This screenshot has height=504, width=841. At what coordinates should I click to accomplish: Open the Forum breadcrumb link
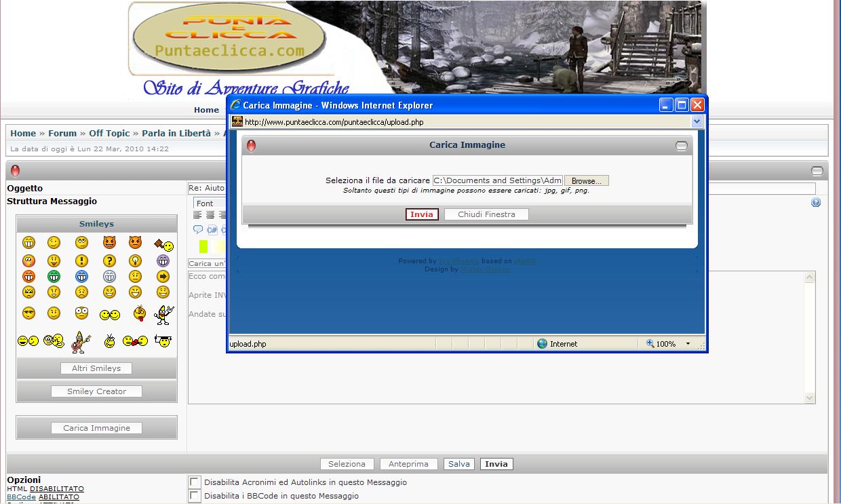(x=62, y=134)
